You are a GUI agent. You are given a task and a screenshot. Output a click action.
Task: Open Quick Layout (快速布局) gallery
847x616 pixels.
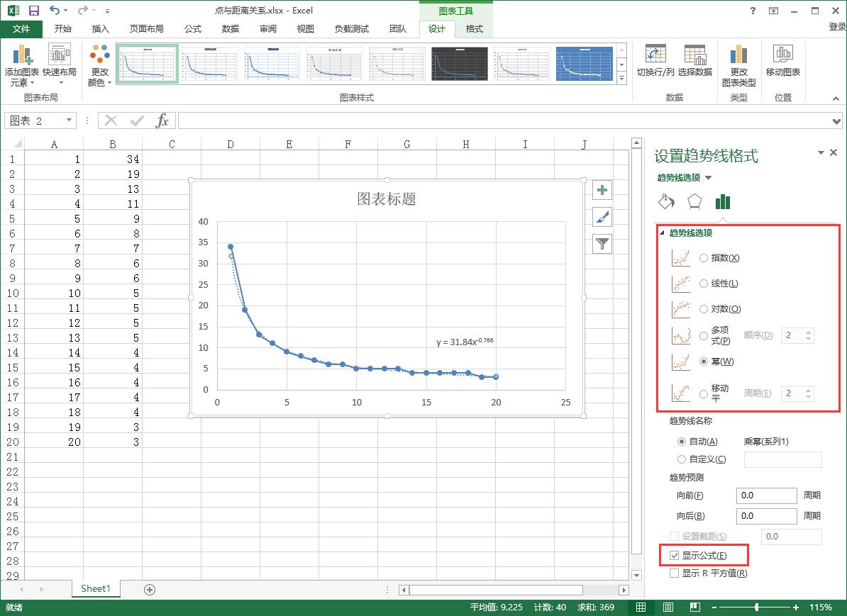coord(60,65)
